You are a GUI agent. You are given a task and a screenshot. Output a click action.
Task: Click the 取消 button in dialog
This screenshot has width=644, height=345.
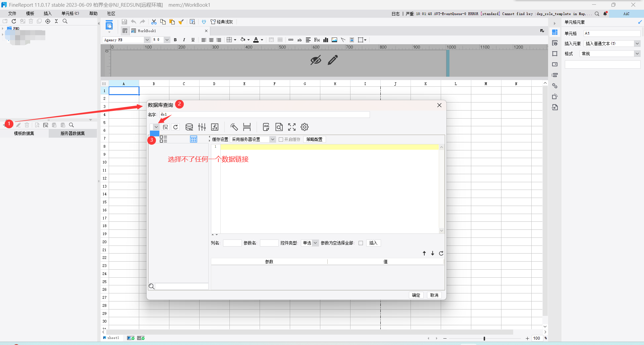(434, 295)
